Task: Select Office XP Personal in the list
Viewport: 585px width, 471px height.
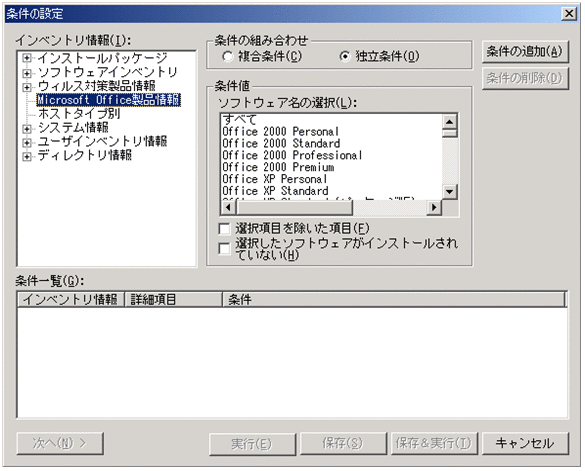Action: 331,180
